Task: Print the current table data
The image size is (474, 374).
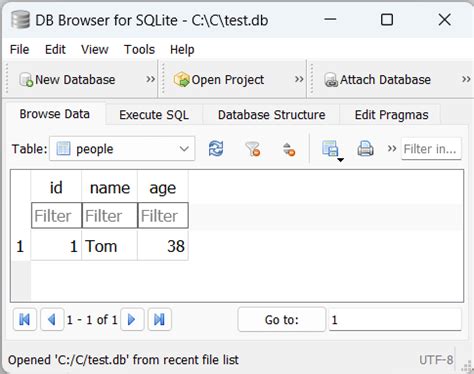Action: [365, 149]
